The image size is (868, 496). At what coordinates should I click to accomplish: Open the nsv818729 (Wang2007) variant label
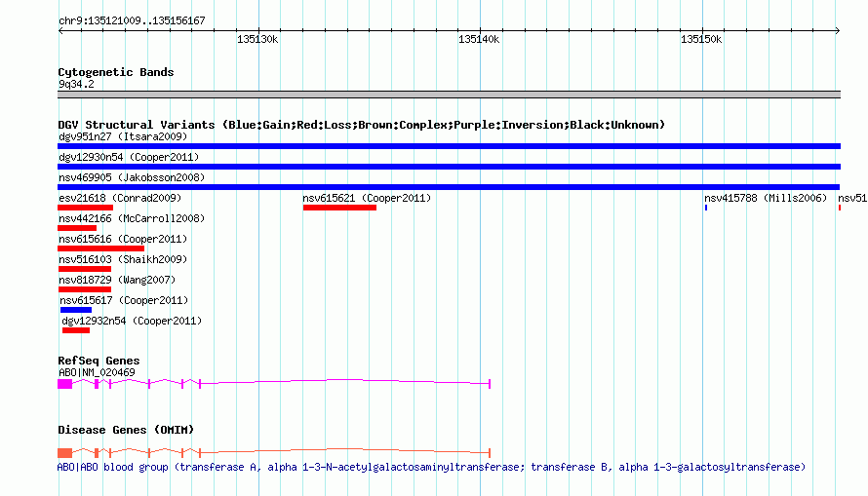click(x=117, y=280)
